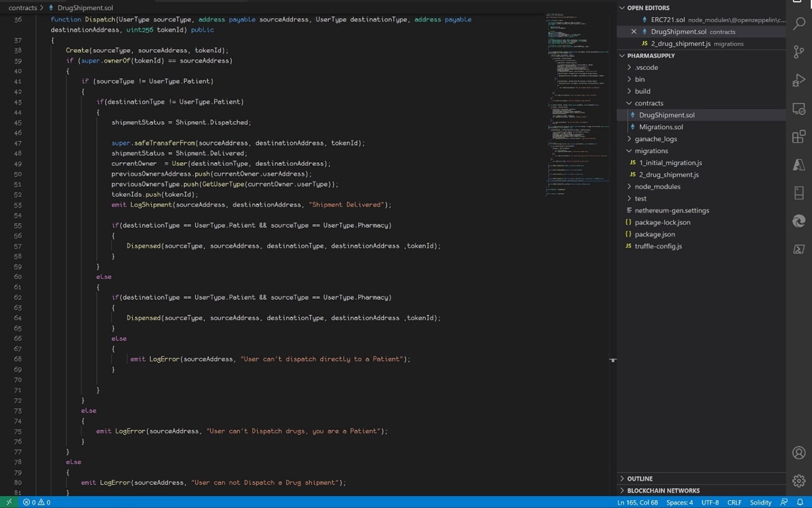This screenshot has height=508, width=812.
Task: Collapse the migrations folder
Action: 651,151
